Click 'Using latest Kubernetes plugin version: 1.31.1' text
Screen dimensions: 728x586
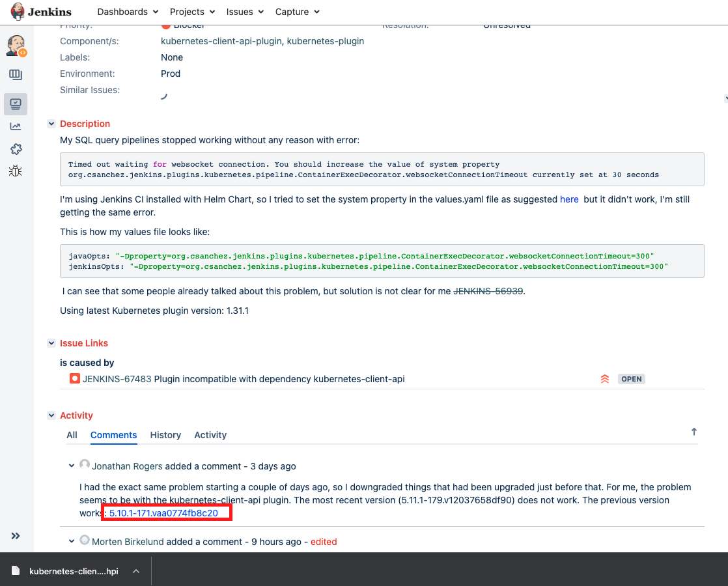coord(154,311)
